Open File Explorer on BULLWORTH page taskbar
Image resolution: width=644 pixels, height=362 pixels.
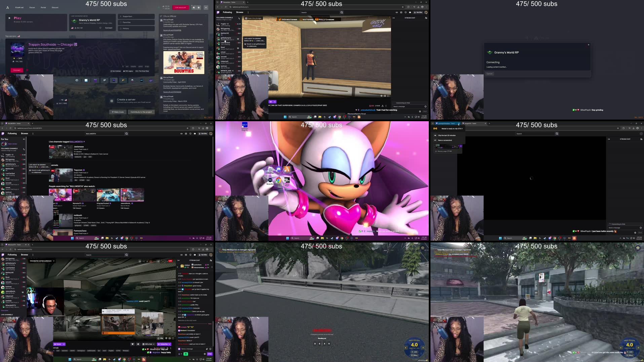pos(107,238)
